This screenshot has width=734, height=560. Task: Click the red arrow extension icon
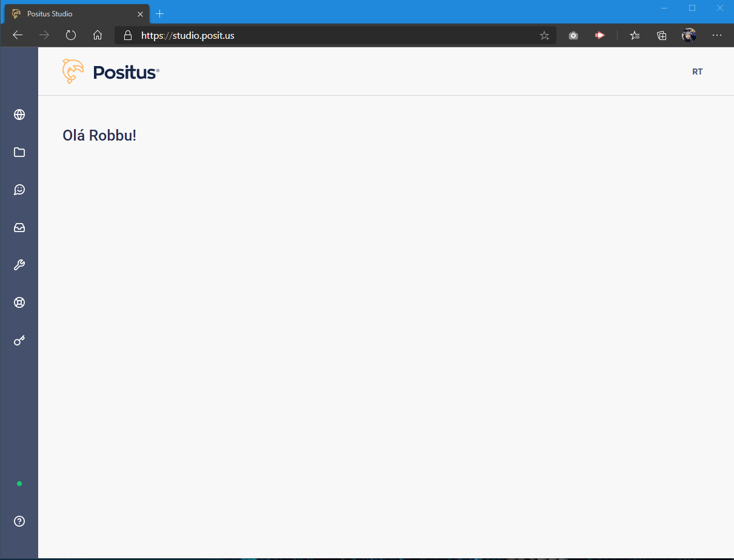(x=600, y=35)
